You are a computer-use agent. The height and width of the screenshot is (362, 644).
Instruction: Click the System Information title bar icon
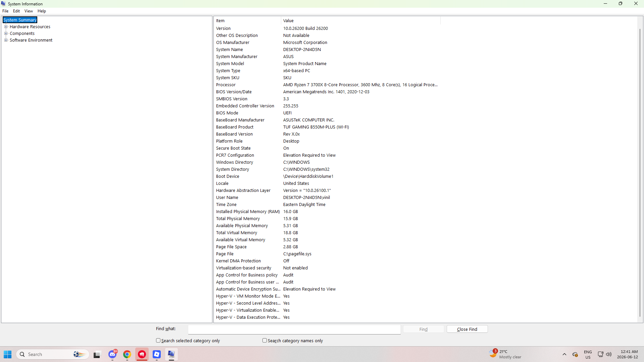tap(3, 4)
